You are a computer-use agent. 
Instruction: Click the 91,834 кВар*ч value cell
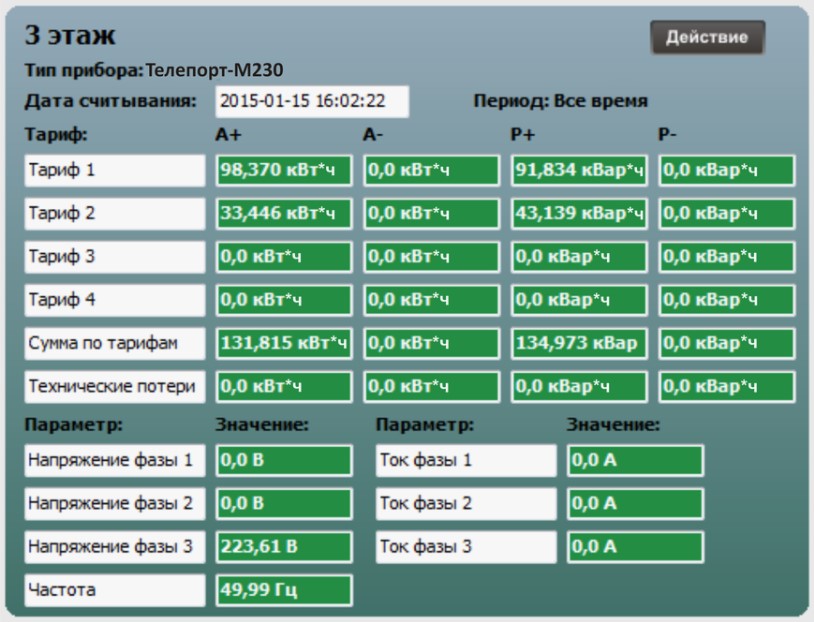coord(579,170)
